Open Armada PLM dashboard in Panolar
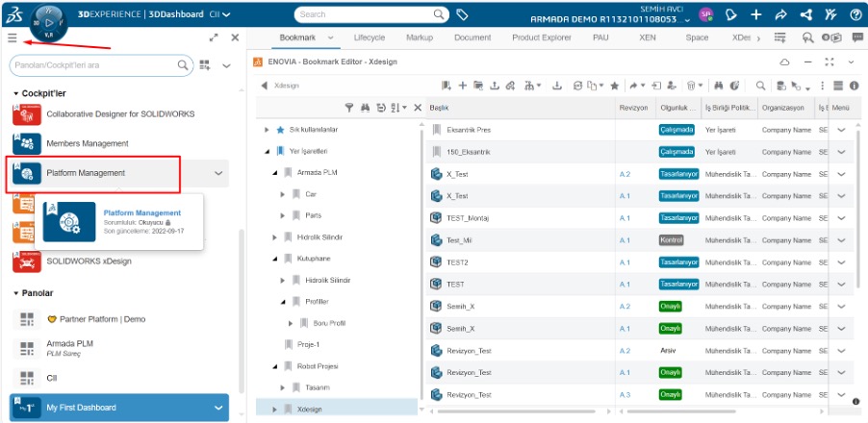 pyautogui.click(x=119, y=348)
